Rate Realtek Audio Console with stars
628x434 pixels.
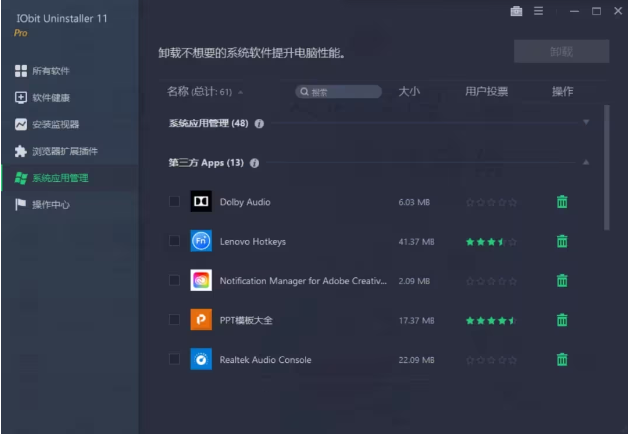[491, 360]
